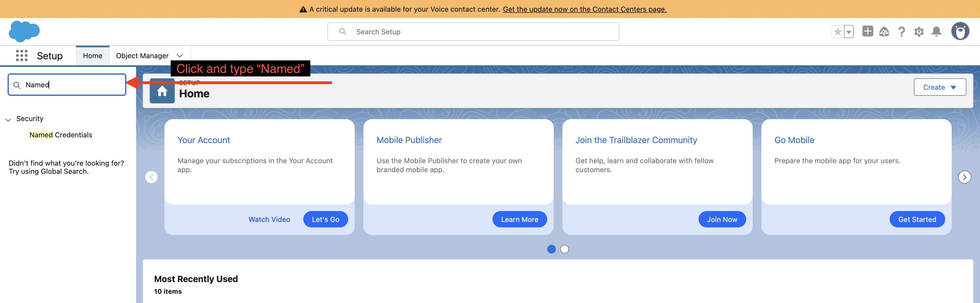Click the magnifier icon in Search Setup
980x303 pixels.
coord(342,32)
